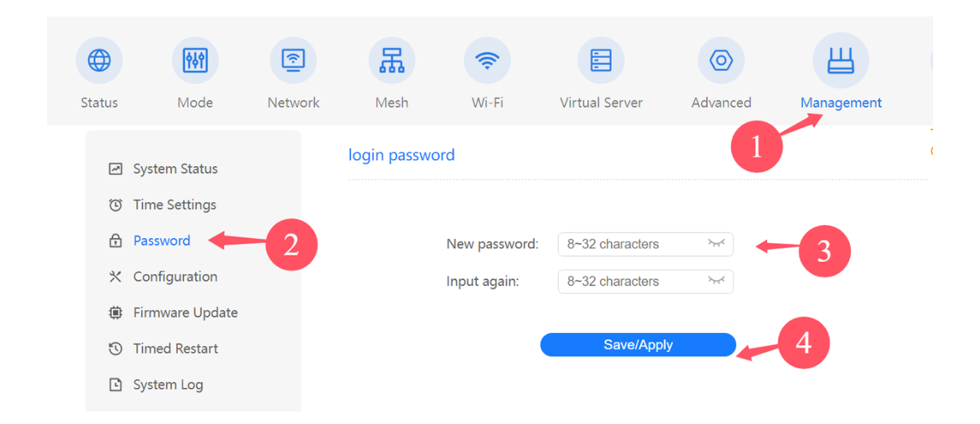The image size is (980, 424).
Task: Open the Status globe icon
Action: pos(99,60)
